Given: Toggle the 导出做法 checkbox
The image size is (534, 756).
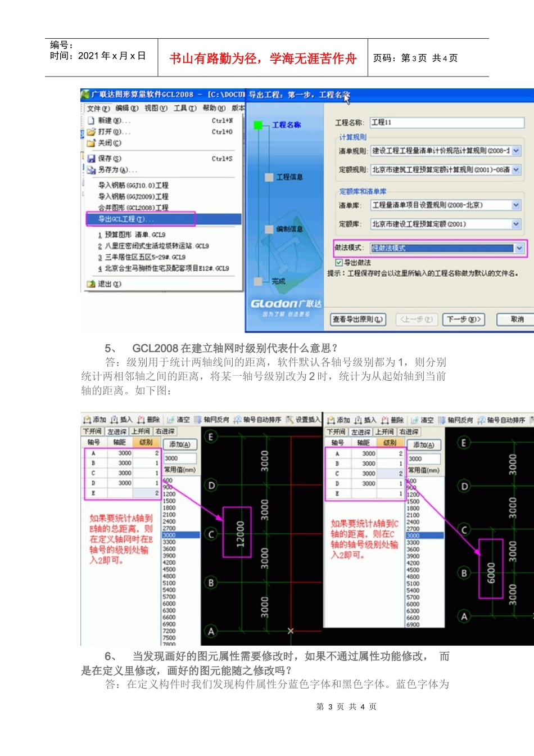Looking at the screenshot, I should 339,263.
